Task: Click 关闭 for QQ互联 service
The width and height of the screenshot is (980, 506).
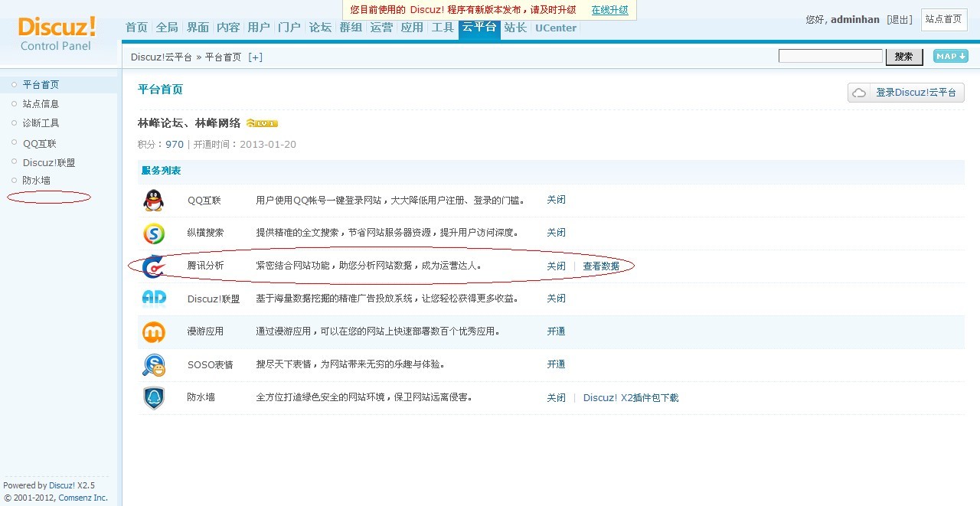Action: point(556,200)
